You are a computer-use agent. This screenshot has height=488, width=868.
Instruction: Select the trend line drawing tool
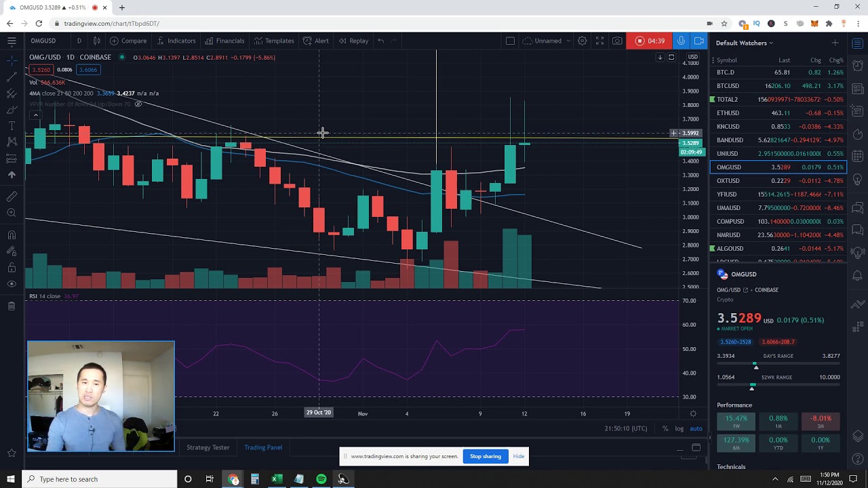pos(12,77)
